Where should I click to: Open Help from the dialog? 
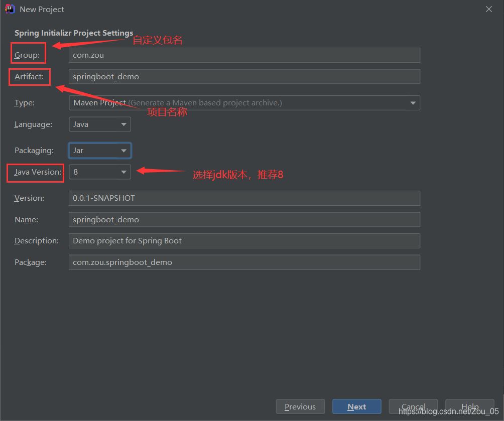[469, 406]
